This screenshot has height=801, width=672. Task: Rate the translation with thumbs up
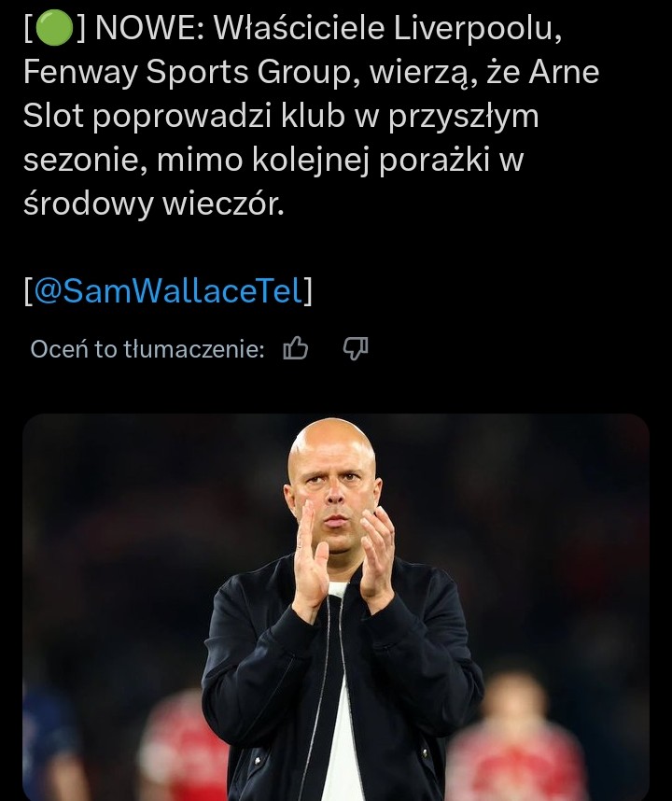pos(296,349)
